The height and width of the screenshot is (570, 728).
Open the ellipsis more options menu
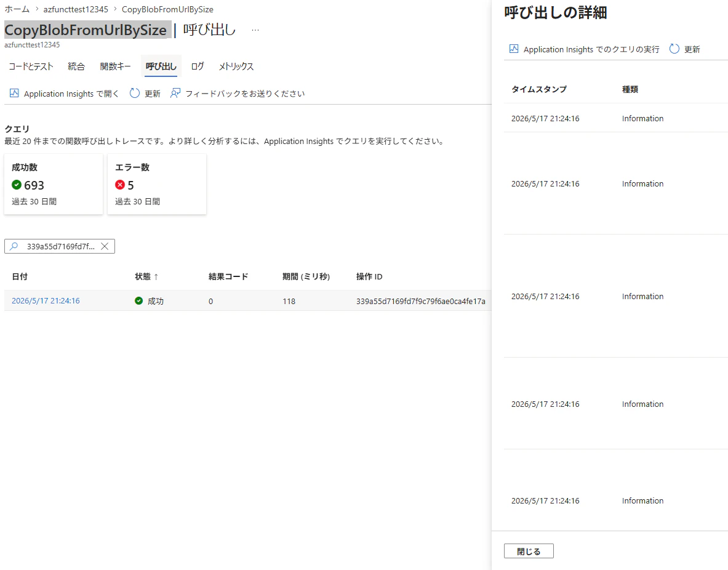point(255,30)
